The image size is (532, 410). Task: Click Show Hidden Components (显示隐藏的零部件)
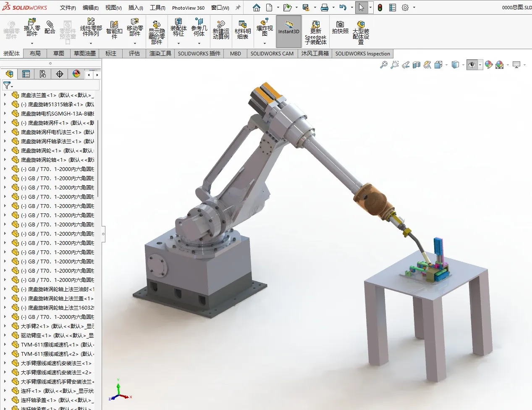coord(157,33)
